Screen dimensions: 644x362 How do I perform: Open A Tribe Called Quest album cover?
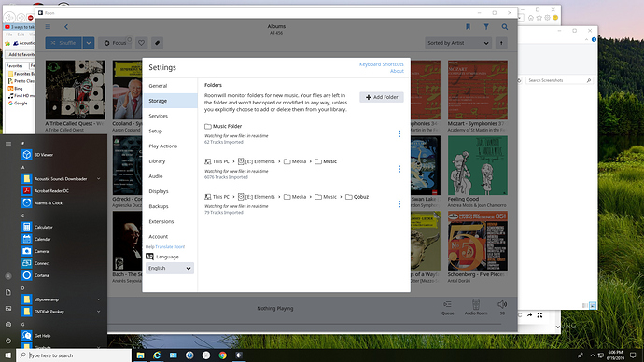(76, 90)
